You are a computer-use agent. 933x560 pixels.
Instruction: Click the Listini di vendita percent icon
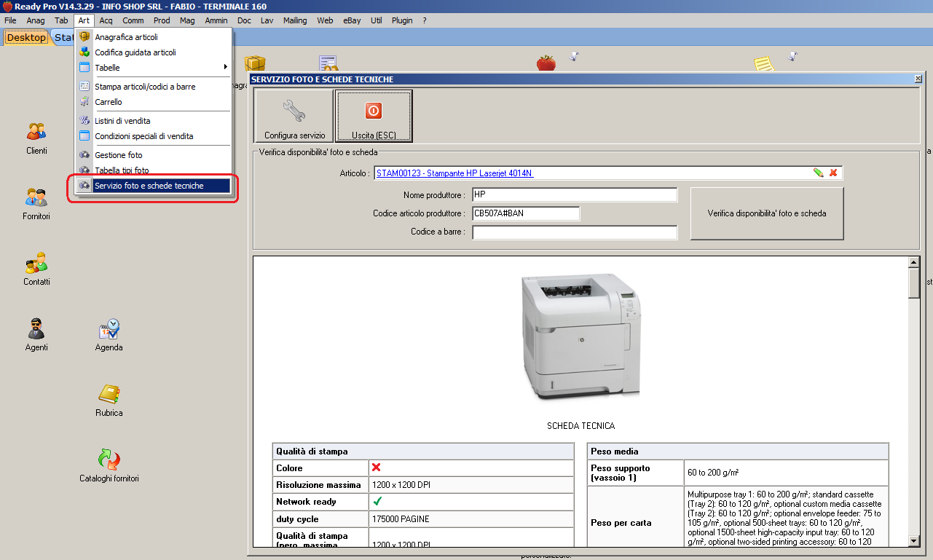[x=84, y=121]
